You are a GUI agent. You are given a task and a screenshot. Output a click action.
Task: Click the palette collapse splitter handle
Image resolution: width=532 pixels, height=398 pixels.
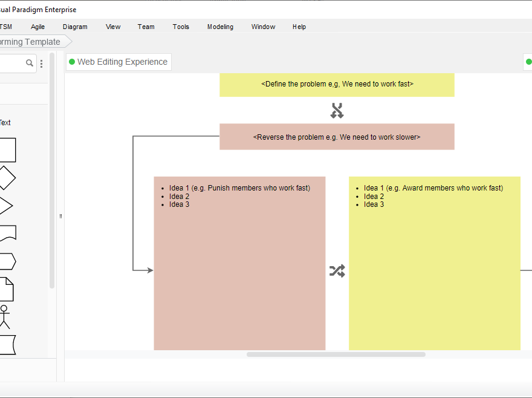pos(60,217)
